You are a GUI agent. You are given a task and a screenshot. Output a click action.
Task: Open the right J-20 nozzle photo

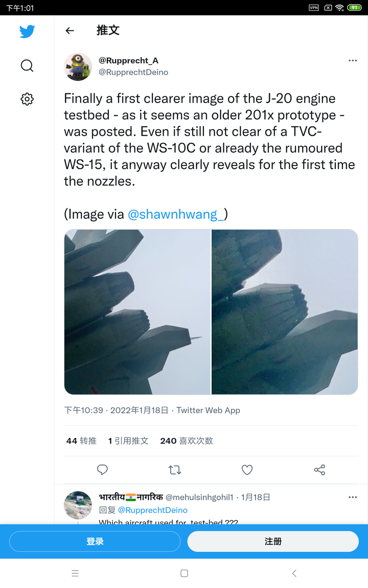285,312
